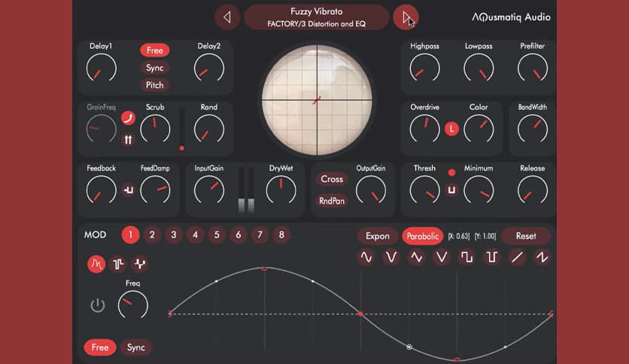Toggle the Cross button
Screen dimensions: 629x364
pos(332,179)
